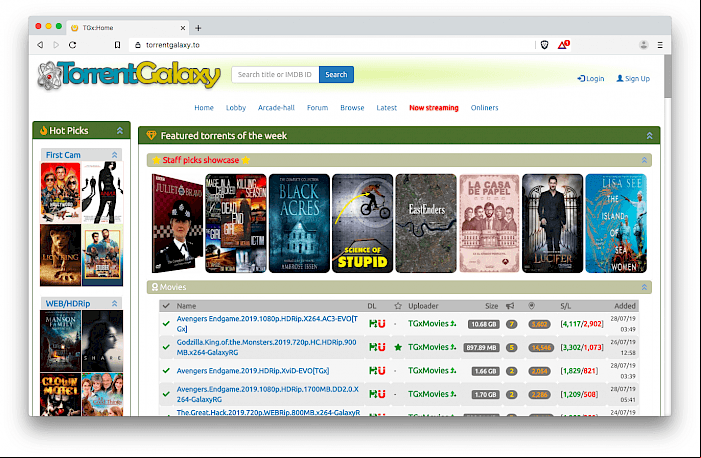Click magnet icon for Avengers Endgame 1080p HDRip AC3-EVO
The height and width of the screenshot is (458, 701).
pos(381,323)
